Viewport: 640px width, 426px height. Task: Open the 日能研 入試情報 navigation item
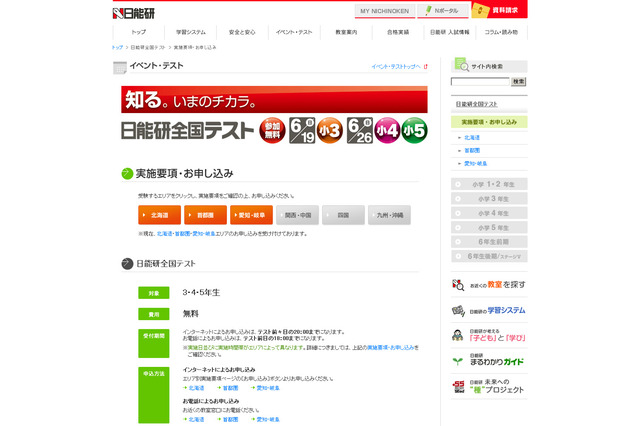450,32
